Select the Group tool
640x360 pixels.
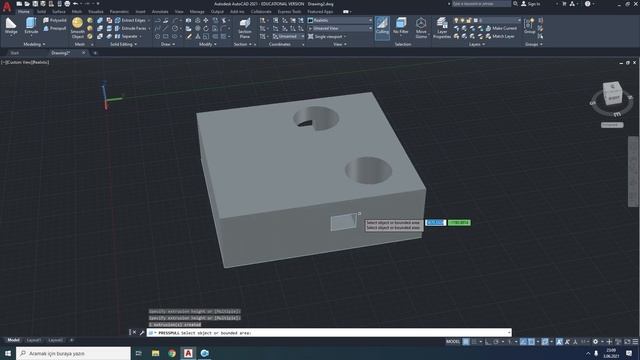click(x=529, y=26)
